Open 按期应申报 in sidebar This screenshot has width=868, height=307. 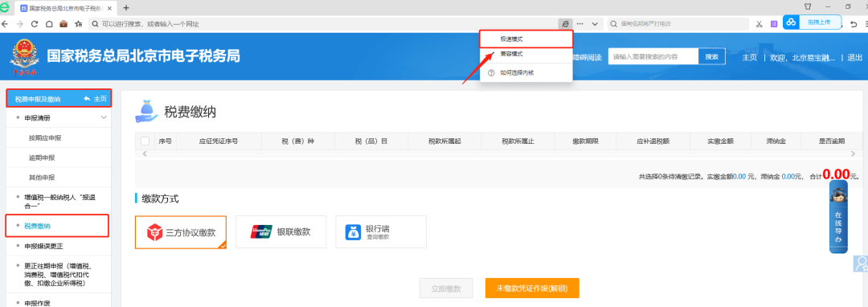[x=45, y=137]
